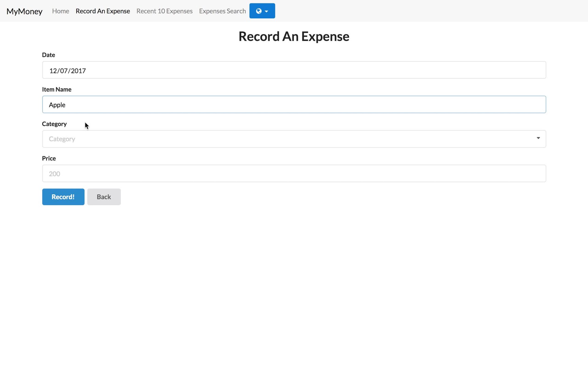This screenshot has height=368, width=588.
Task: Click the Category label text
Action: point(54,124)
